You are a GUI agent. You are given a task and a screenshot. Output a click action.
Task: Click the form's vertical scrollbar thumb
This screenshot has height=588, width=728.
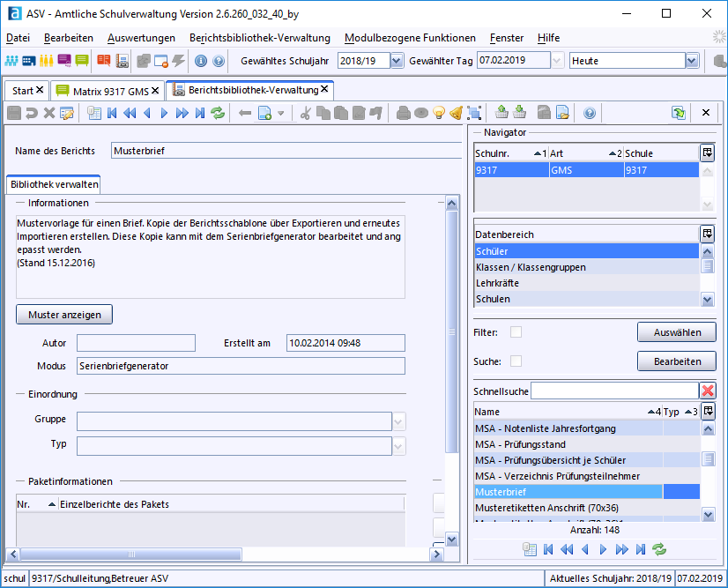[x=452, y=331]
